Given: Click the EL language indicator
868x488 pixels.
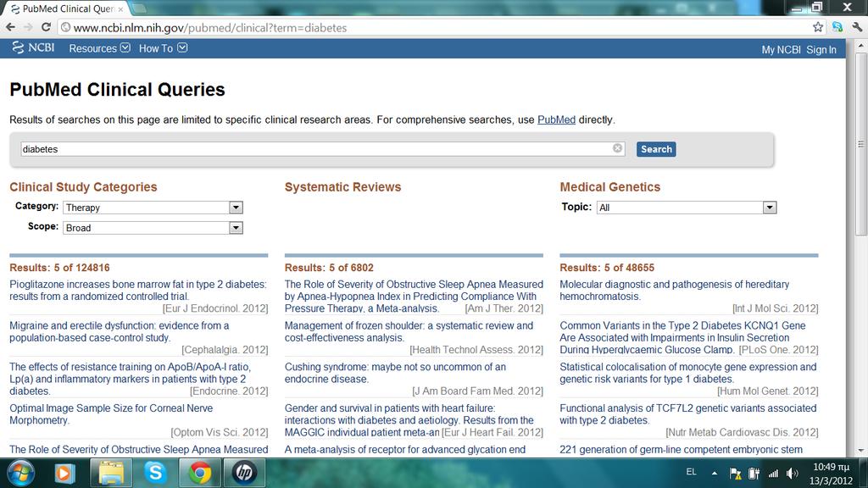Looking at the screenshot, I should [x=691, y=472].
